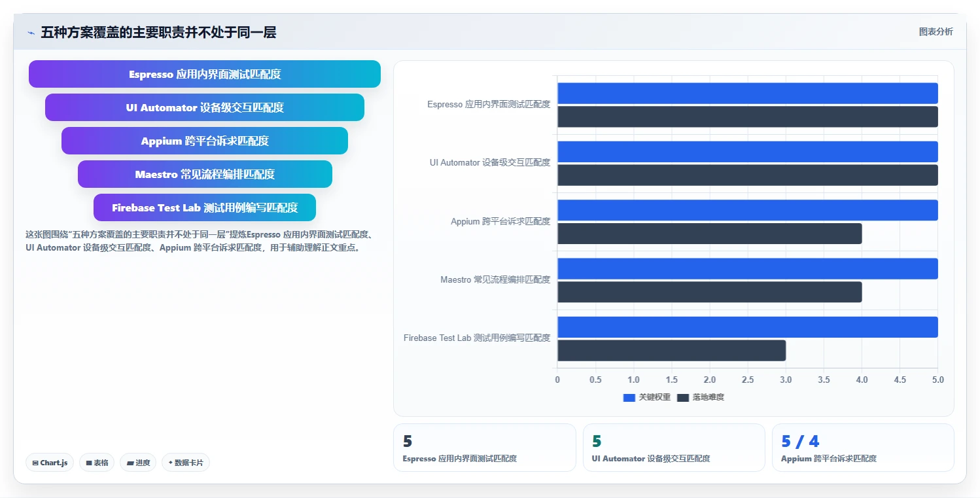Click the title 五种方案覆盖的主要职责并不处于同一层
The width and height of the screenshot is (980, 498).
[158, 33]
